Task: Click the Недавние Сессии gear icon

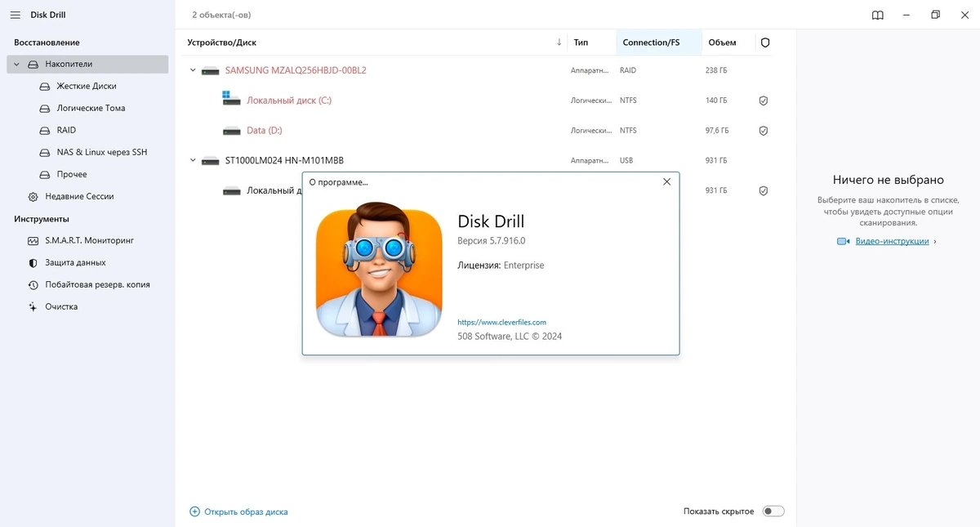Action: 33,197
